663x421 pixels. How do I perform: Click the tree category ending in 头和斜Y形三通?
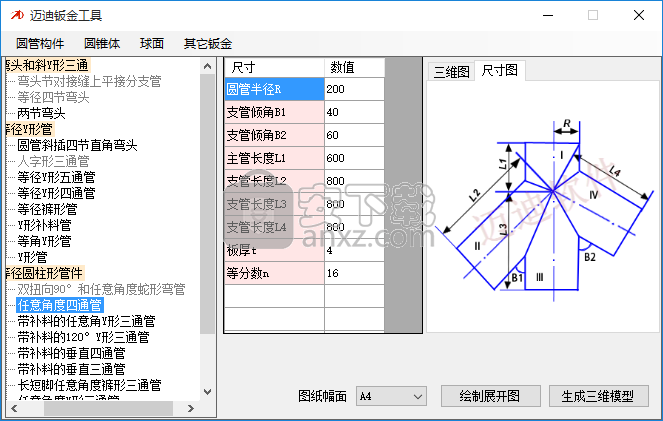tap(48, 66)
